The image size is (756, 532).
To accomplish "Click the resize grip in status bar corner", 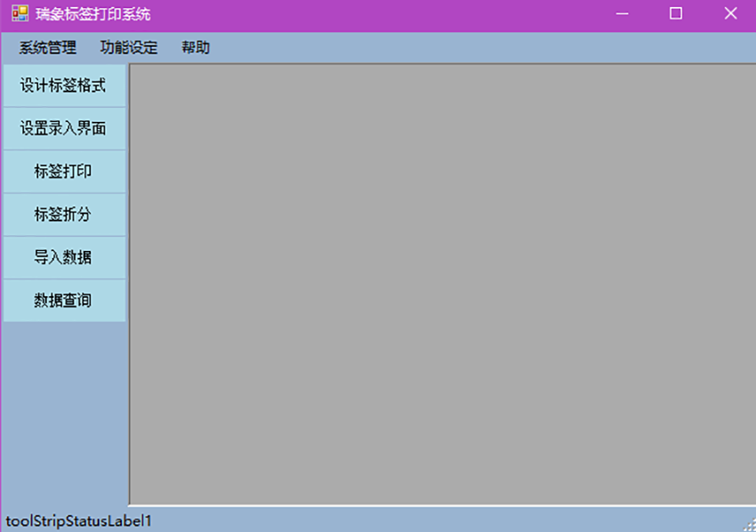I will [x=748, y=524].
